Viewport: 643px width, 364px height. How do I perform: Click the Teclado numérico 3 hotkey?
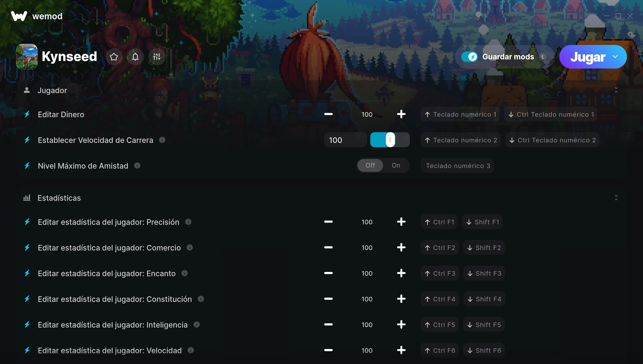457,166
